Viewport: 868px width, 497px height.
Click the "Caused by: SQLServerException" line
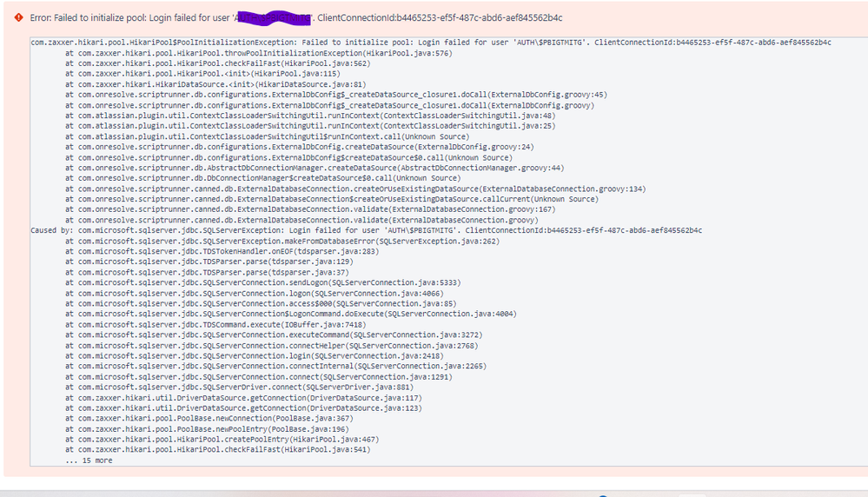pos(367,230)
